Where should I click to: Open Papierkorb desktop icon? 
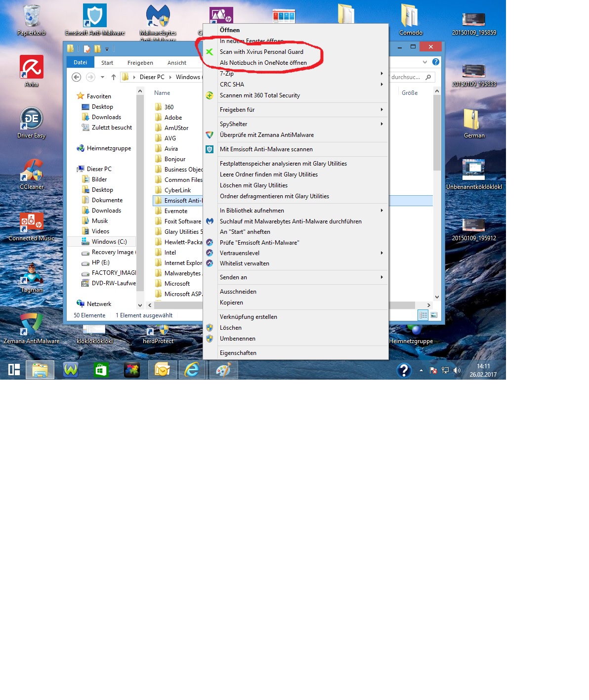point(31,20)
